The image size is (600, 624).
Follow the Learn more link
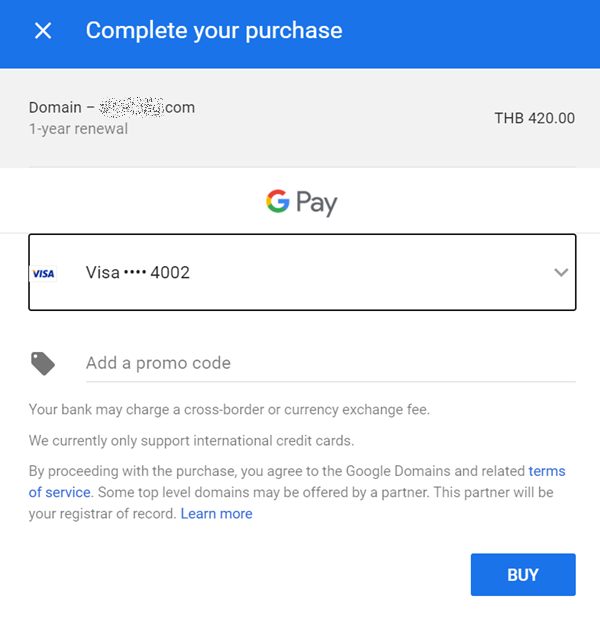216,514
